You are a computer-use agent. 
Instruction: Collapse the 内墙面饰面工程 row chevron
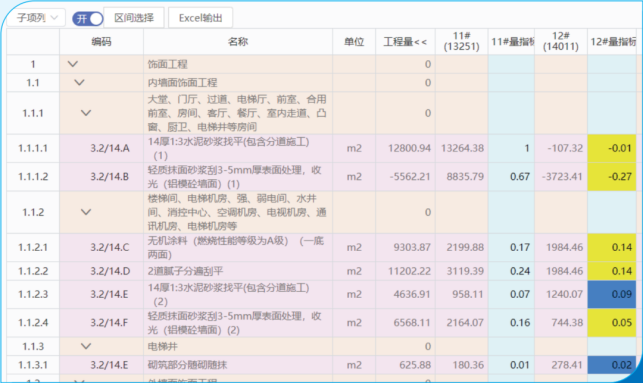click(x=79, y=82)
